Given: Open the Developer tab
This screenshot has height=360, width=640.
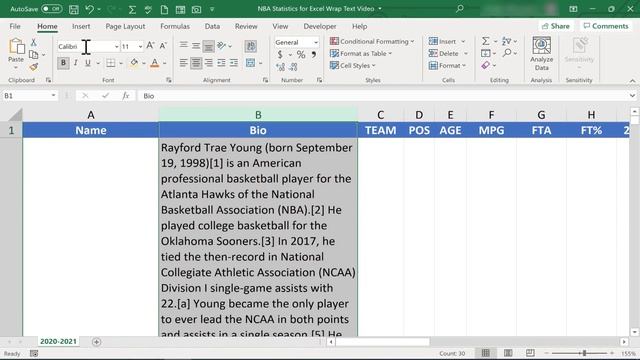Looking at the screenshot, I should click(x=320, y=26).
